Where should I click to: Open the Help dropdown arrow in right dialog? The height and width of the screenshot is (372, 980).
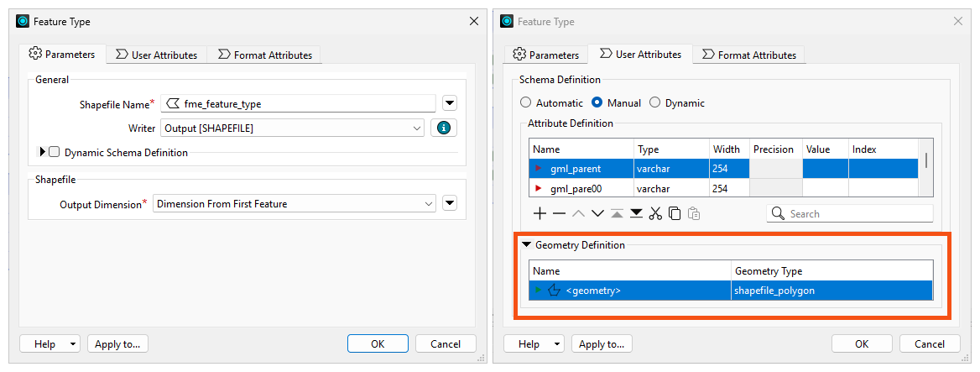point(557,343)
